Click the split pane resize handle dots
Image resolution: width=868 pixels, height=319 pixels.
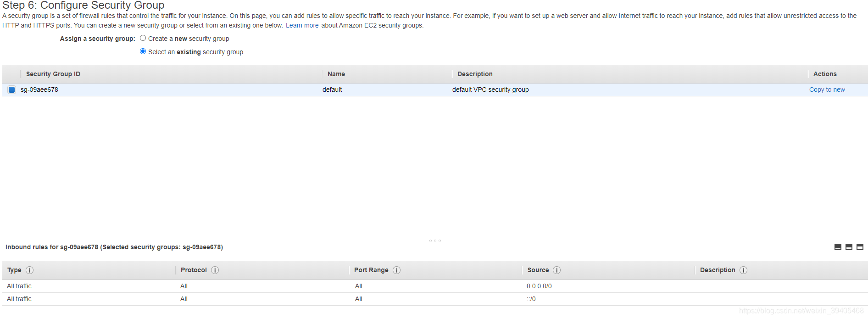click(435, 241)
